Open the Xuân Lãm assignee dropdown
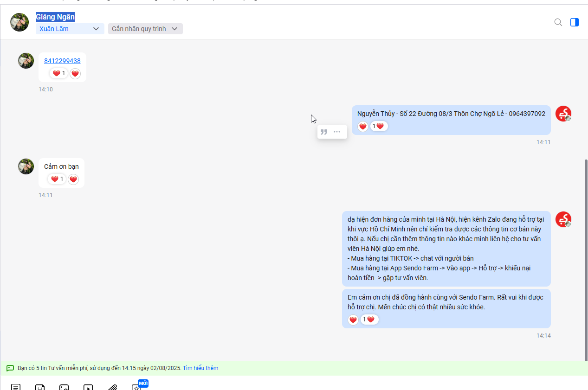The image size is (588, 390). [x=70, y=29]
